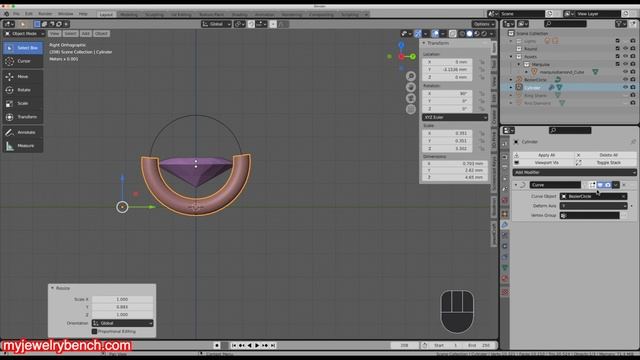Switch to the Modeling workspace tab
The image size is (640, 360).
pos(129,14)
